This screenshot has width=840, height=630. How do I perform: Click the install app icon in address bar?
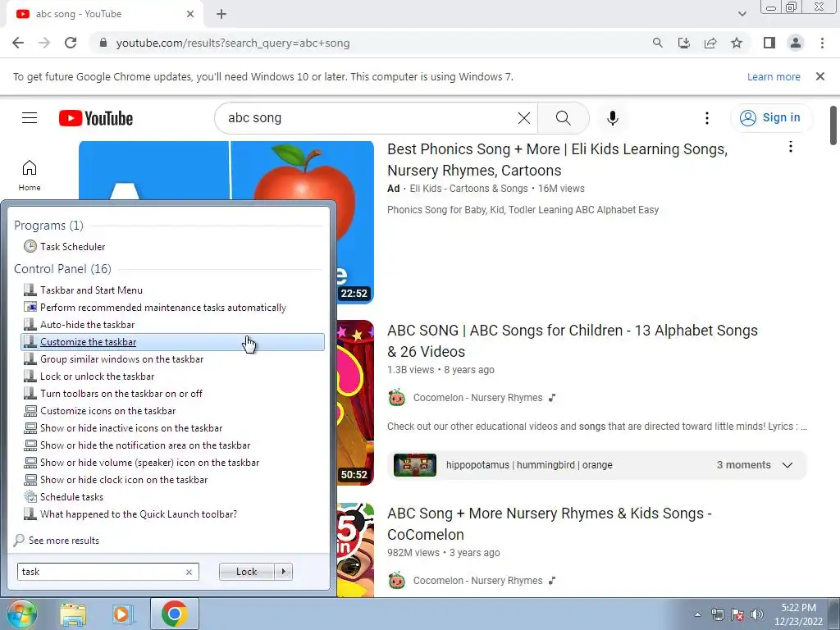click(x=683, y=43)
